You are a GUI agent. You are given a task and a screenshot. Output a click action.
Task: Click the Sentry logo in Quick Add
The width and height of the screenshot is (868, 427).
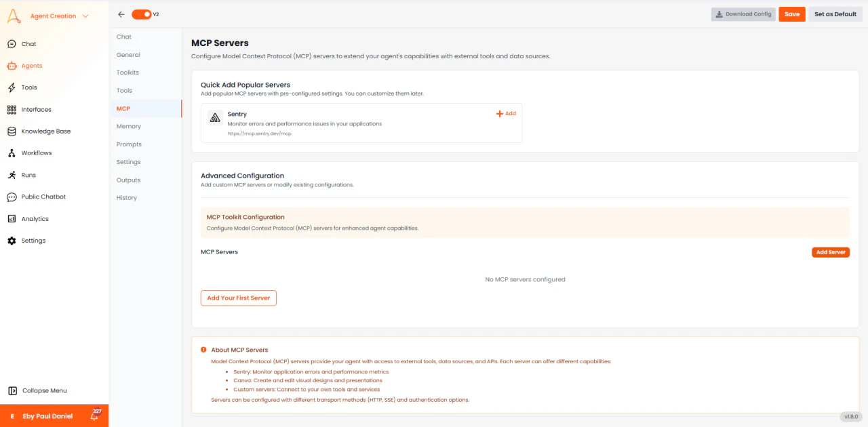215,118
